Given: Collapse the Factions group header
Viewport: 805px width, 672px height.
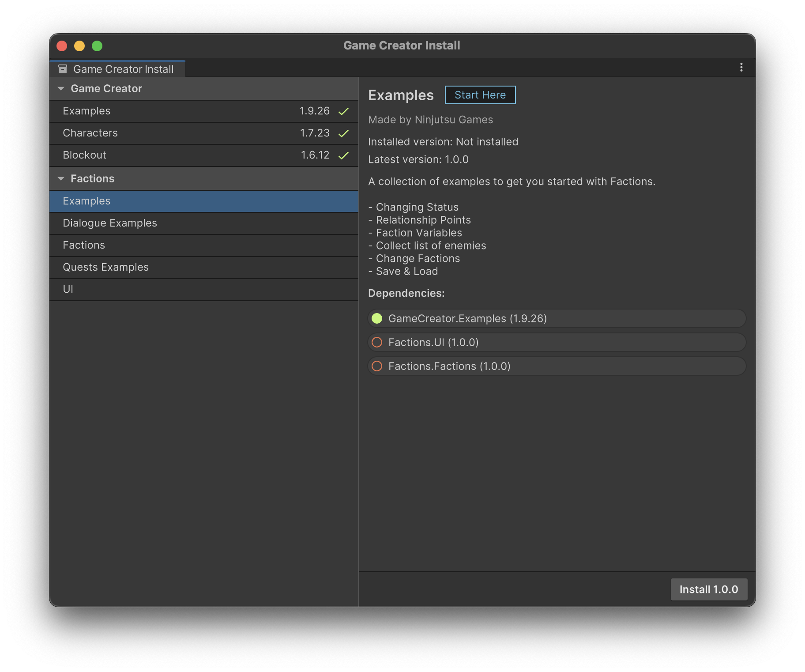Looking at the screenshot, I should click(x=61, y=179).
